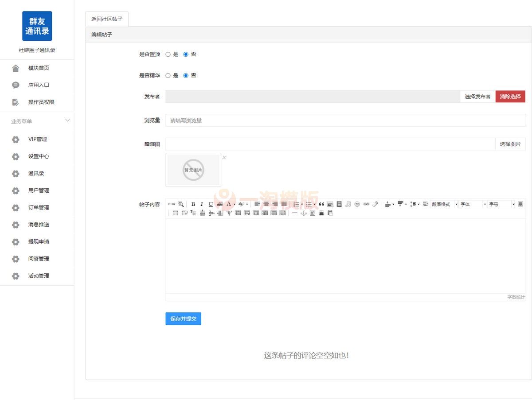Click the 清除选择 button

pos(510,96)
